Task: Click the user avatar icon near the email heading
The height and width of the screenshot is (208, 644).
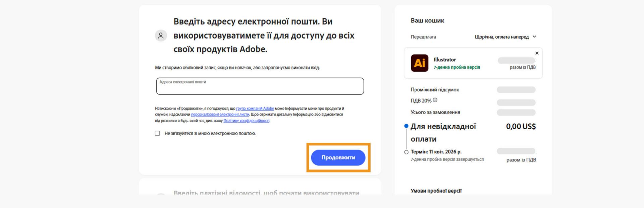Action: pyautogui.click(x=160, y=35)
